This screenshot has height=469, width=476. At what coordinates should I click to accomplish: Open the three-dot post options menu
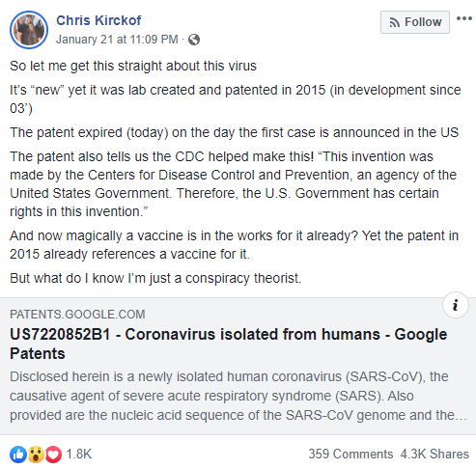click(x=464, y=18)
